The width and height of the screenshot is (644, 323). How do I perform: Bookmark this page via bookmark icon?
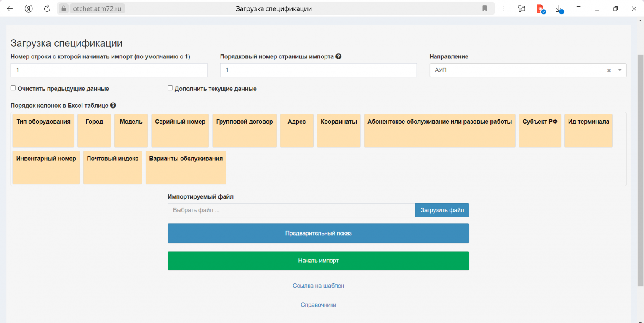(x=484, y=8)
